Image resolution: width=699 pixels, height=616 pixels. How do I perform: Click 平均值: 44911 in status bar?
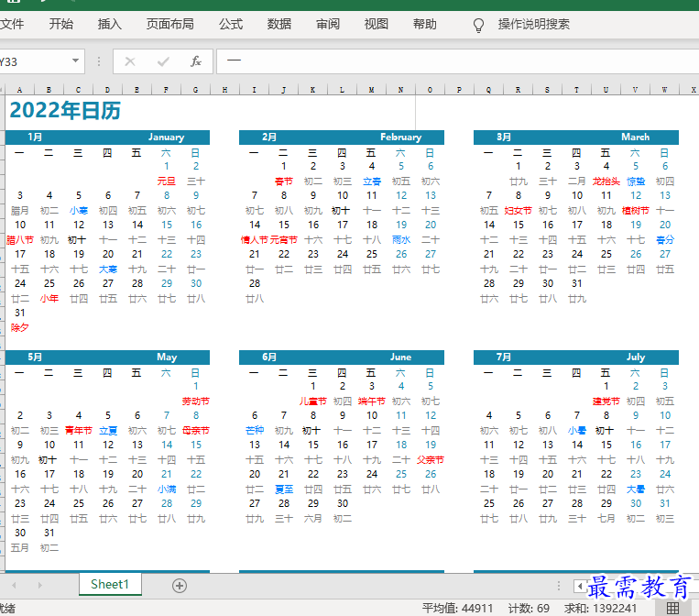point(457,609)
